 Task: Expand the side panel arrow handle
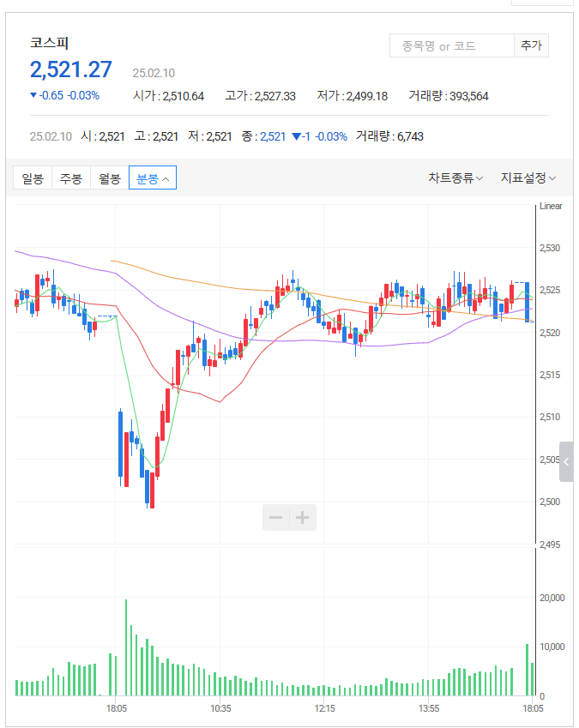click(x=566, y=462)
